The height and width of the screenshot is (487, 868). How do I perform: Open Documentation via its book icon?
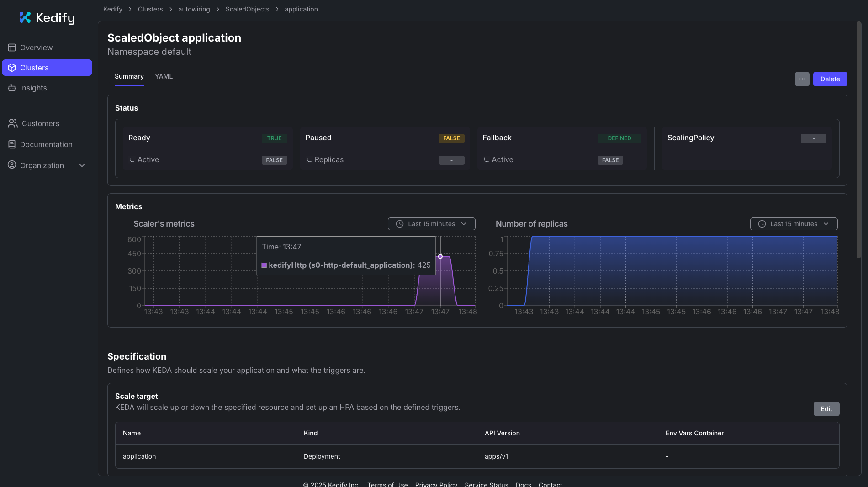click(12, 144)
